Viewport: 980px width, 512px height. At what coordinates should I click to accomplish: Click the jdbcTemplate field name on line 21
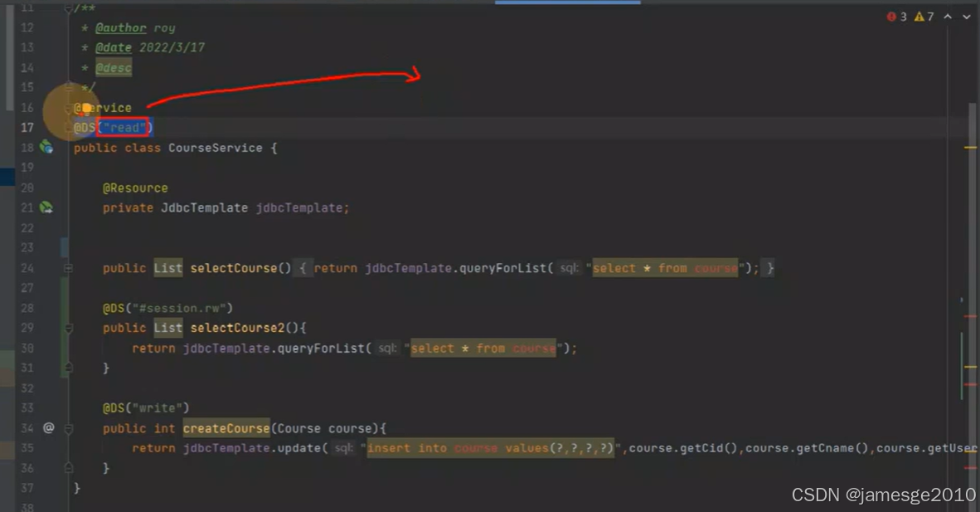(x=298, y=207)
